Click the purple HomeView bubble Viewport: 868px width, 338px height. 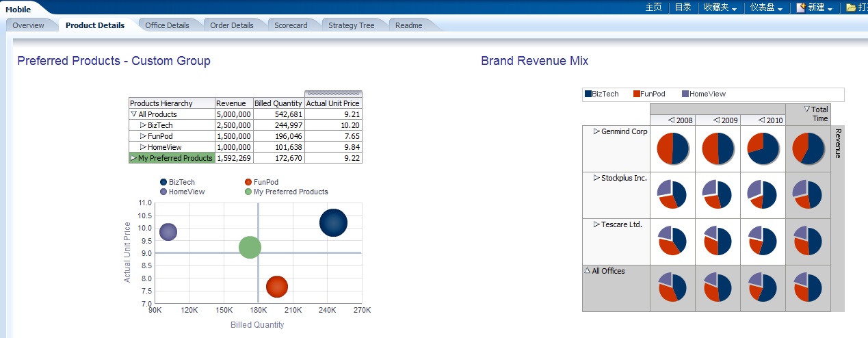(168, 232)
